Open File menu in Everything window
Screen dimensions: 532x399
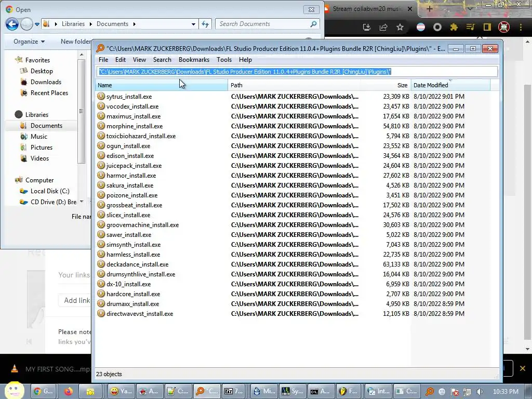(103, 60)
